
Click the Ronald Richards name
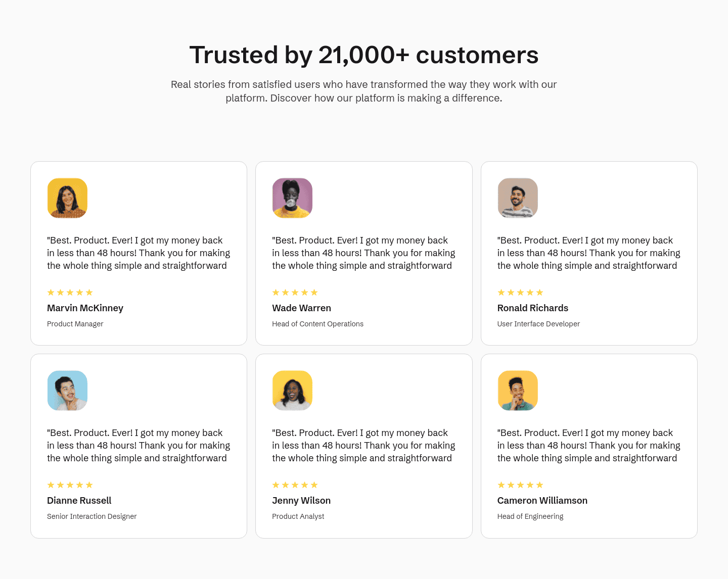(x=532, y=308)
